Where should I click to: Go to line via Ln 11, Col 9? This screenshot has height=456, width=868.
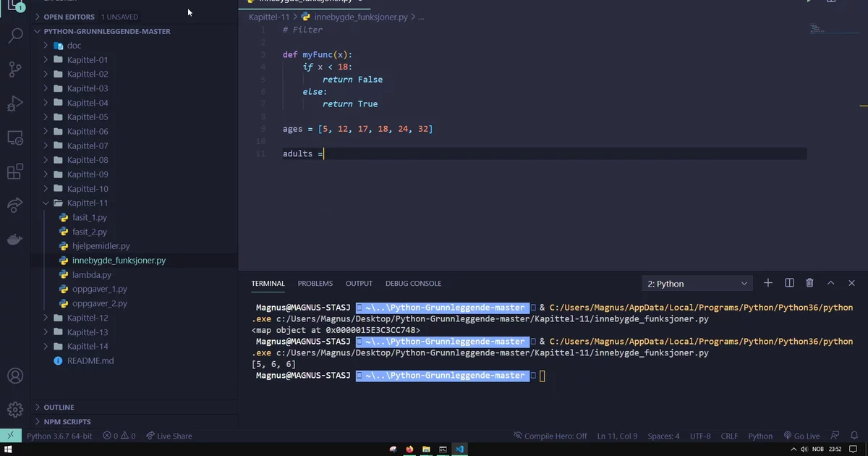617,436
